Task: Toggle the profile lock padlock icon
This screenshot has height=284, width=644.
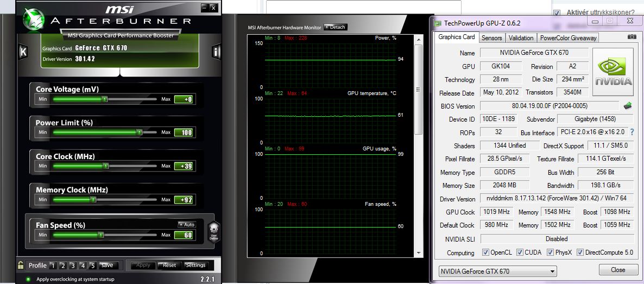Action: (21, 265)
